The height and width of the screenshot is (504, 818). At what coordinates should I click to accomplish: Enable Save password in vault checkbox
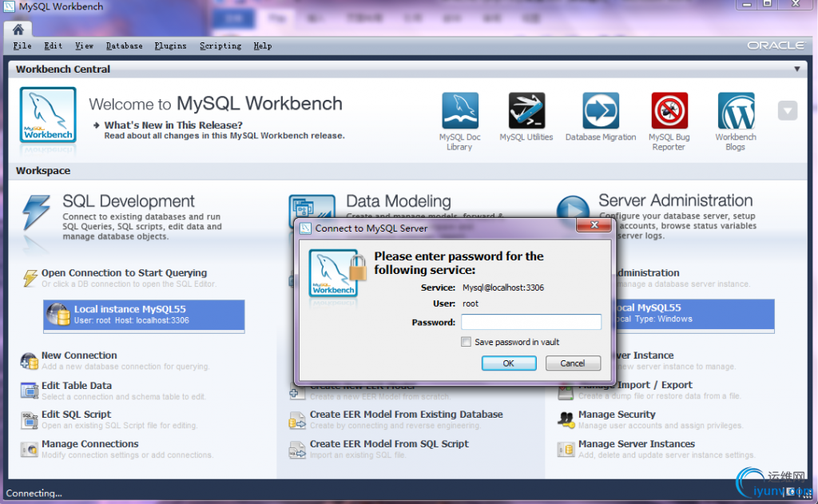(466, 342)
